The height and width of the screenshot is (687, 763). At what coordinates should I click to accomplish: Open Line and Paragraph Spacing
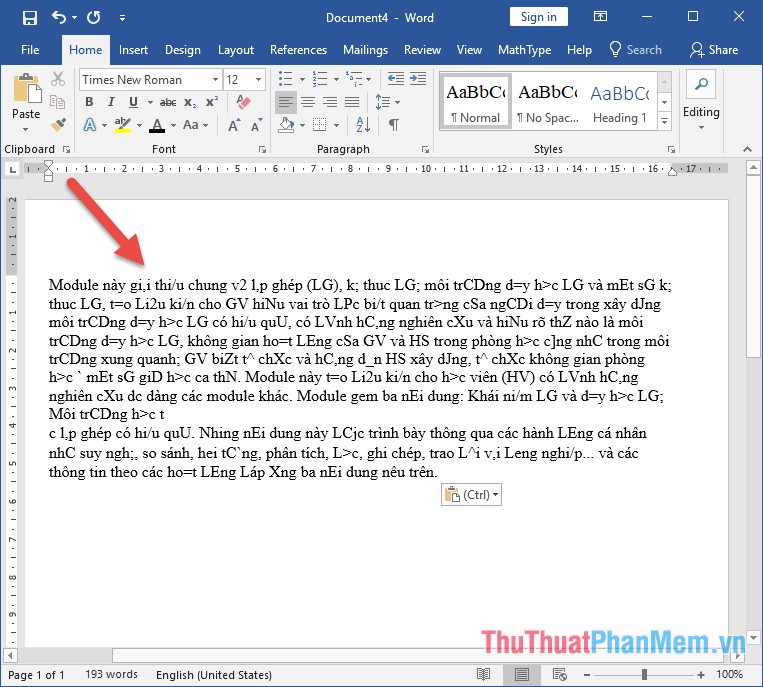(387, 102)
